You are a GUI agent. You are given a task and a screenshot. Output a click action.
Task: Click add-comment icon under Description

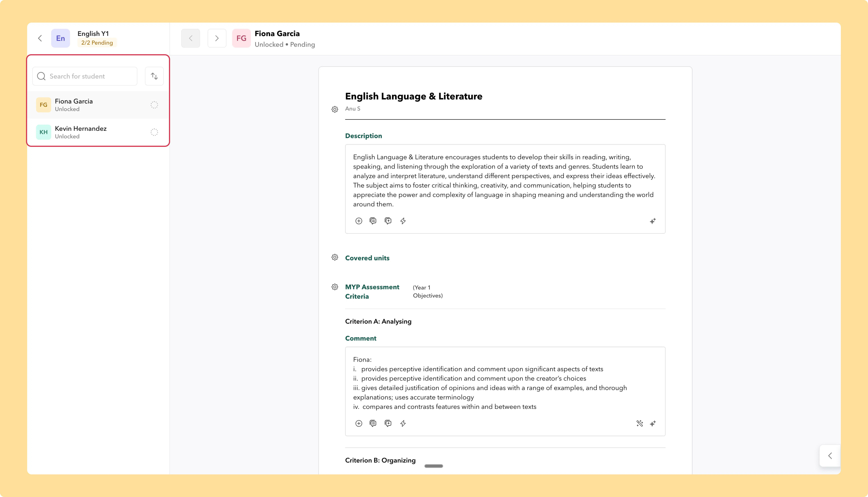coord(388,221)
